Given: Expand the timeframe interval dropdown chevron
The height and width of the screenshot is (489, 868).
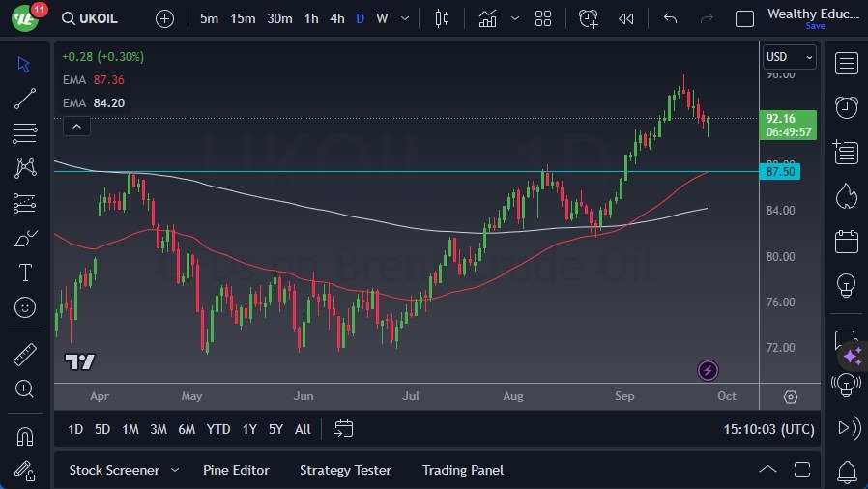Looking at the screenshot, I should point(405,18).
